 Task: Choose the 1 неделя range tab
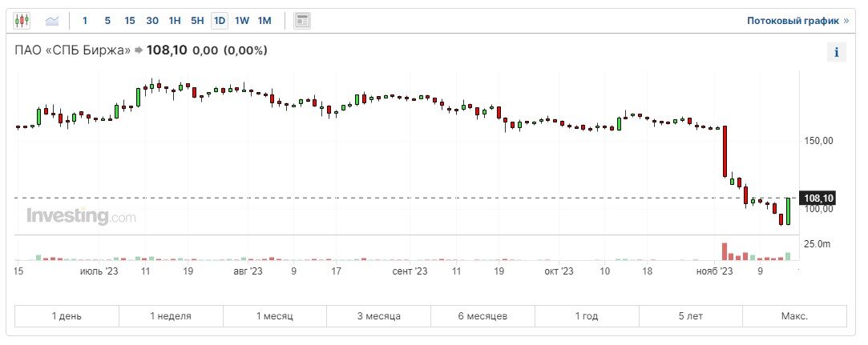tap(171, 316)
